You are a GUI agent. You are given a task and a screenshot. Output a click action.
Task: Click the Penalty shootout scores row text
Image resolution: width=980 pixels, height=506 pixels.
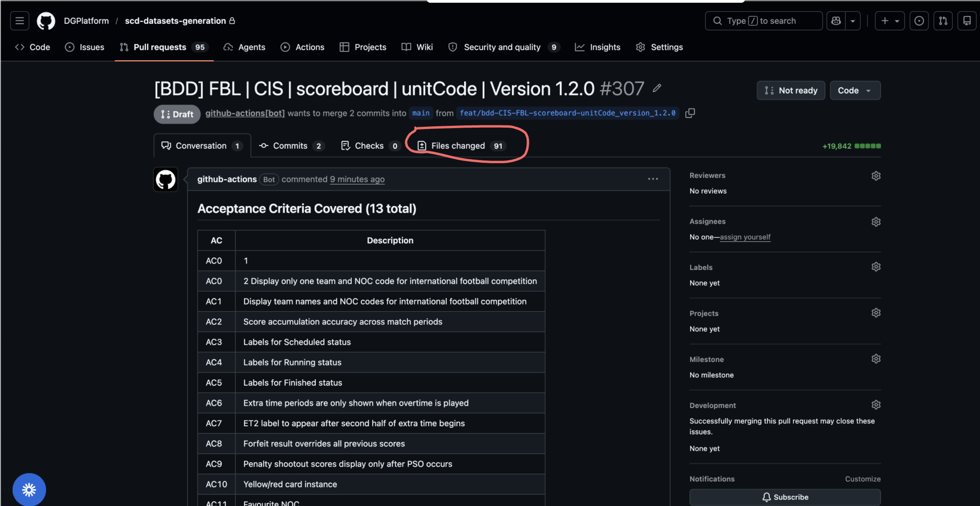348,464
